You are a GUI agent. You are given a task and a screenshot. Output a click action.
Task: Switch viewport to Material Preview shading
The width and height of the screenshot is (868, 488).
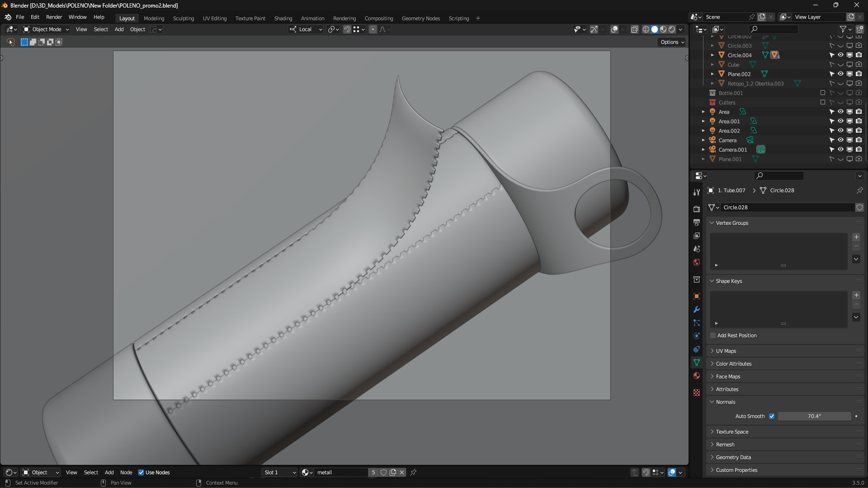click(x=663, y=29)
